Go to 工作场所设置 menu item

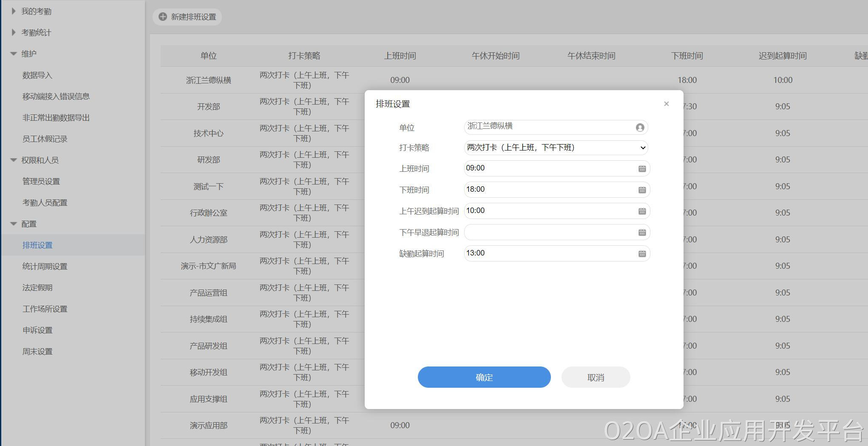(x=45, y=309)
